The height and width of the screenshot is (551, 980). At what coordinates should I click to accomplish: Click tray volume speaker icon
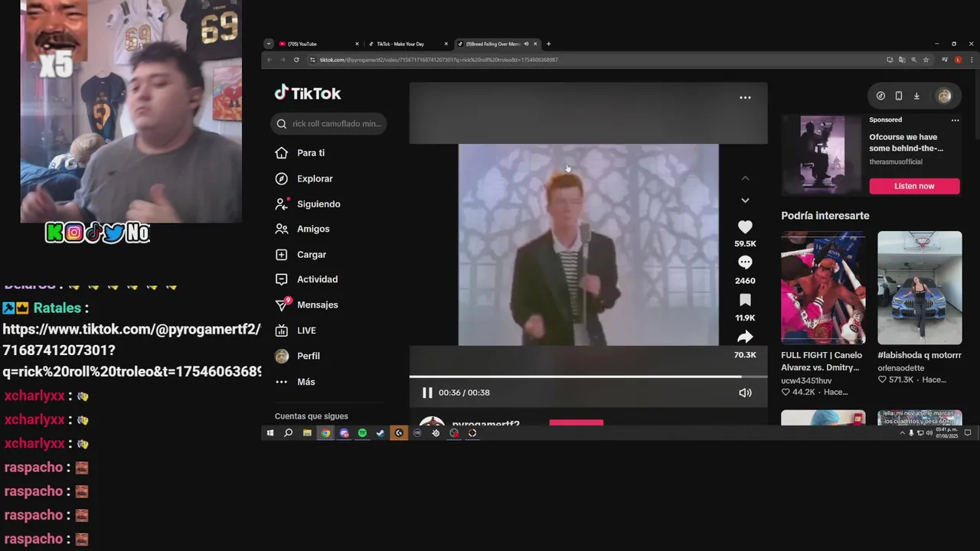point(929,433)
